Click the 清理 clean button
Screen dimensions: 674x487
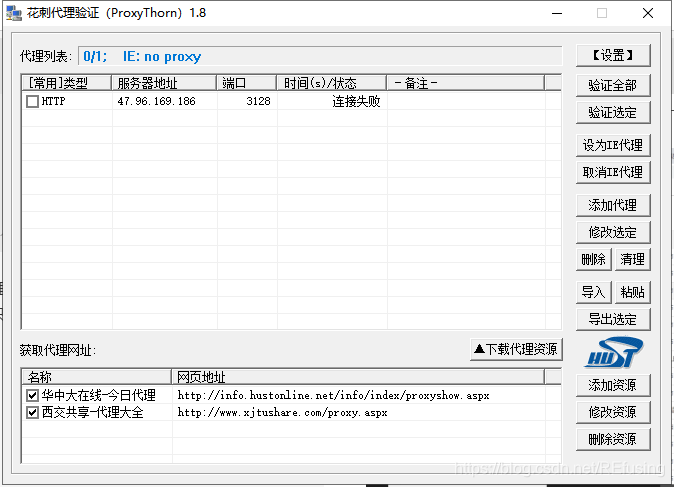(632, 259)
